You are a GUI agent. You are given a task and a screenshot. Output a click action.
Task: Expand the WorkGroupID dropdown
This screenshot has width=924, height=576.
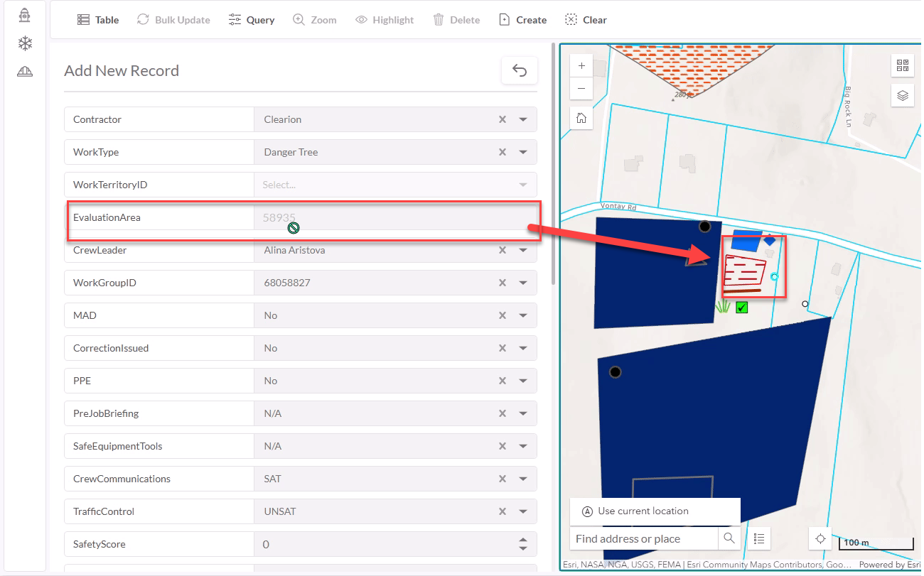point(523,283)
